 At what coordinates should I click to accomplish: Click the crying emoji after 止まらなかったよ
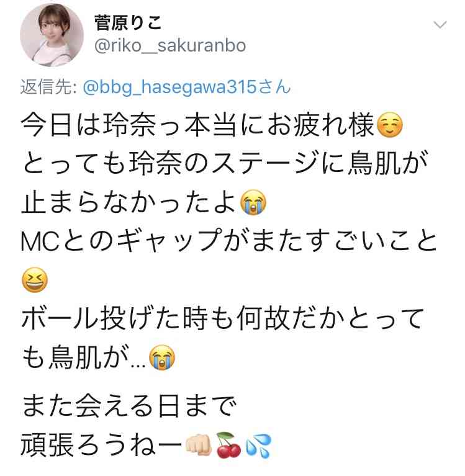pos(253,202)
